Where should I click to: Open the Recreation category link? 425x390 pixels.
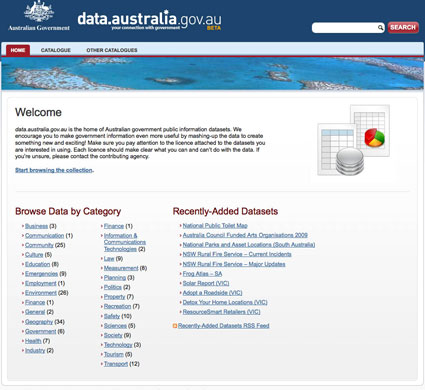coord(117,306)
